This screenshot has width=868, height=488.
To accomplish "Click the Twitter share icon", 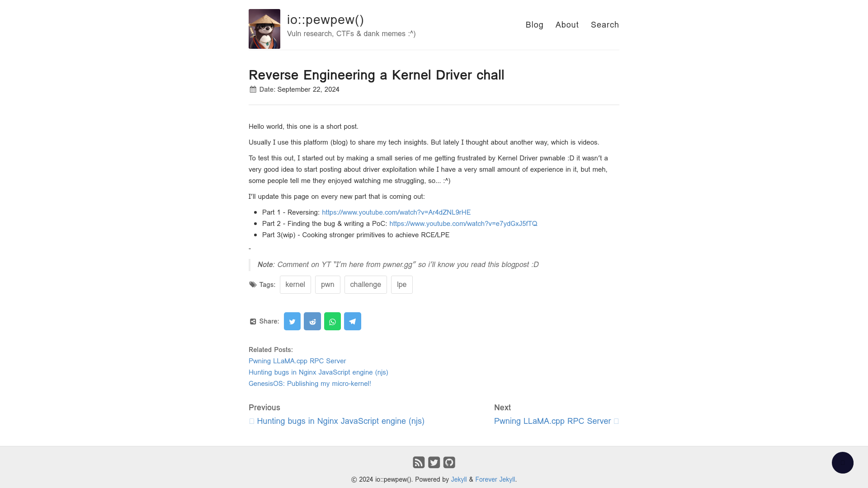I will (292, 321).
